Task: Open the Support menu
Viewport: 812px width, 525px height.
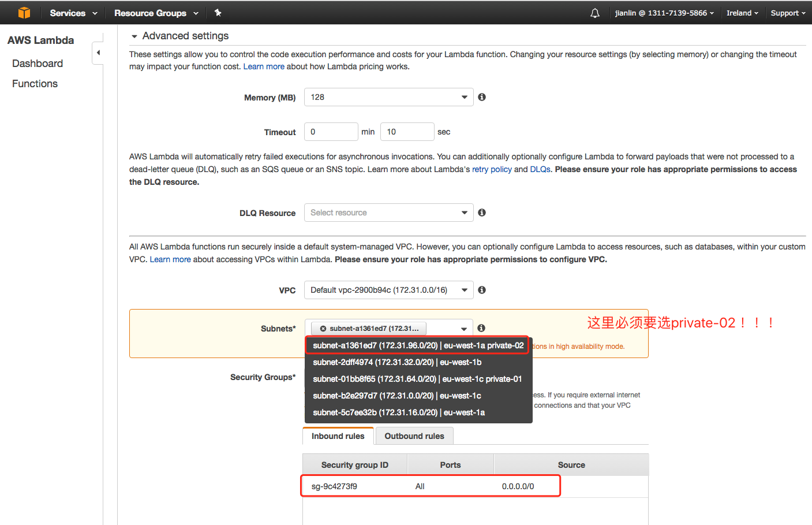Action: pyautogui.click(x=788, y=13)
